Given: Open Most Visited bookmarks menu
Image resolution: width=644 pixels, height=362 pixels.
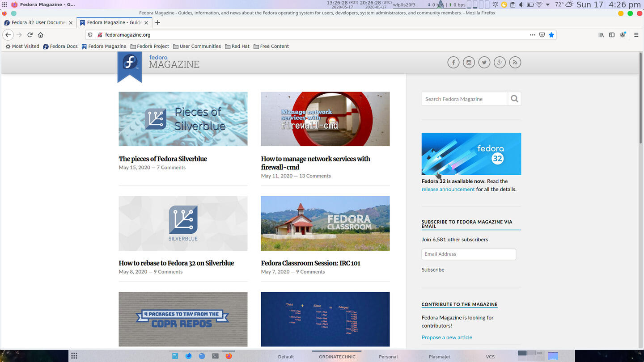Looking at the screenshot, I should [22, 46].
